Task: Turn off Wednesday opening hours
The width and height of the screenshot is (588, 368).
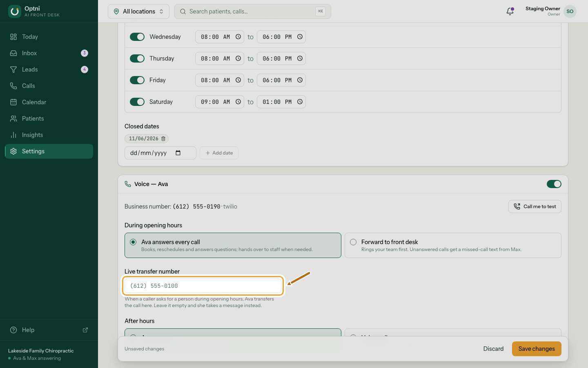Action: (137, 37)
